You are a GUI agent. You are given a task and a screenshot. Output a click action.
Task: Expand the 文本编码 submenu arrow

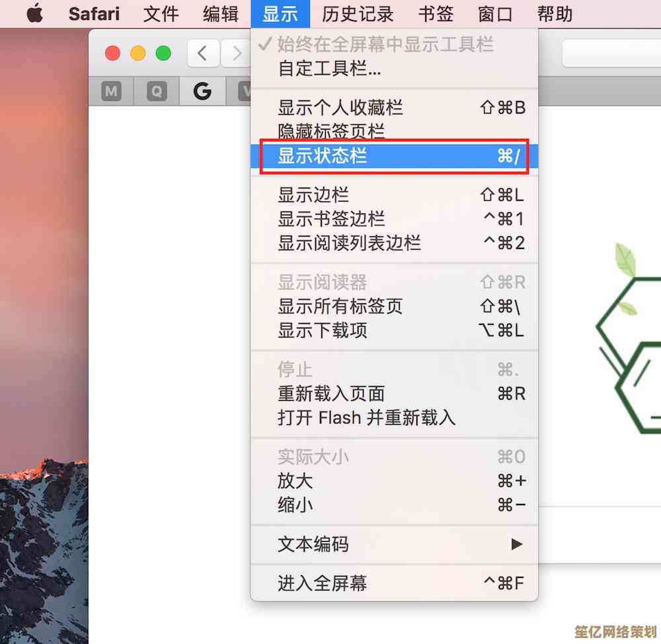(516, 544)
